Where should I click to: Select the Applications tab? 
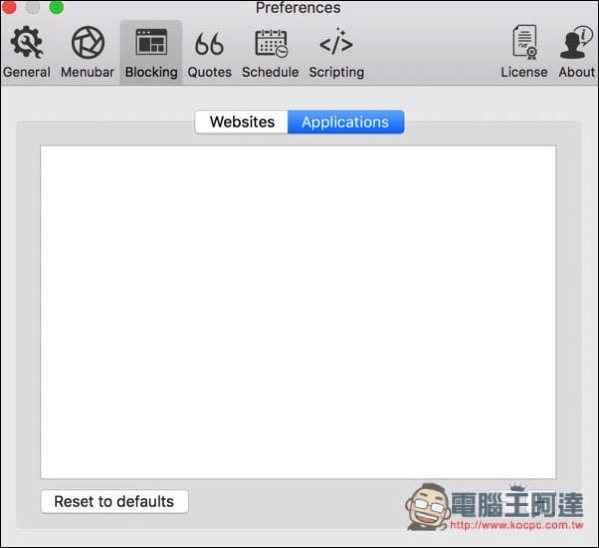click(346, 122)
